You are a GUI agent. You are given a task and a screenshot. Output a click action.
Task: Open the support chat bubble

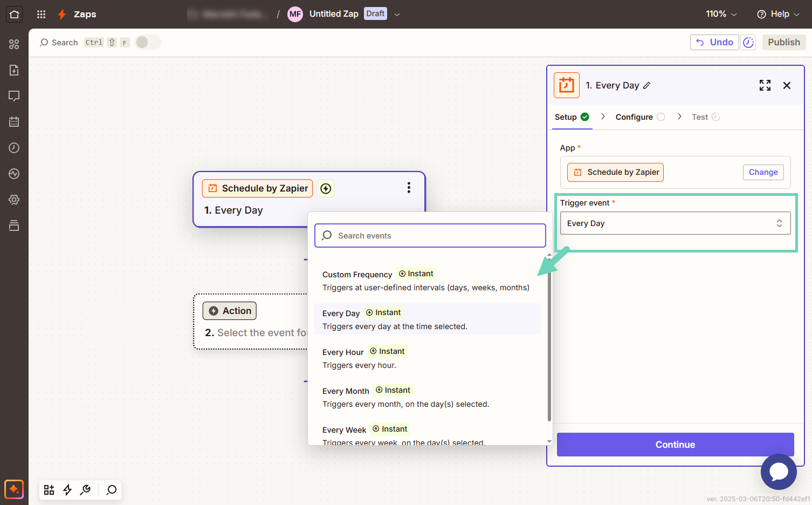pos(779,472)
